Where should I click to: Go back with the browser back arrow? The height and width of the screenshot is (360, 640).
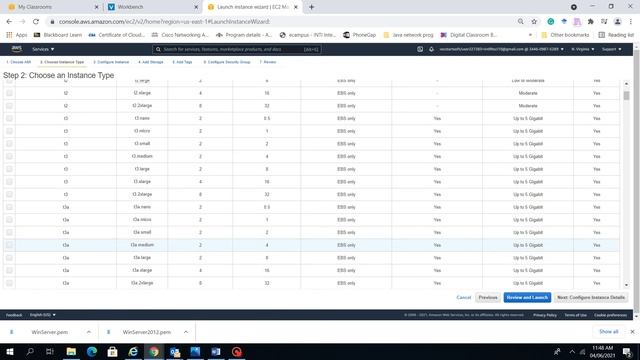coord(9,22)
